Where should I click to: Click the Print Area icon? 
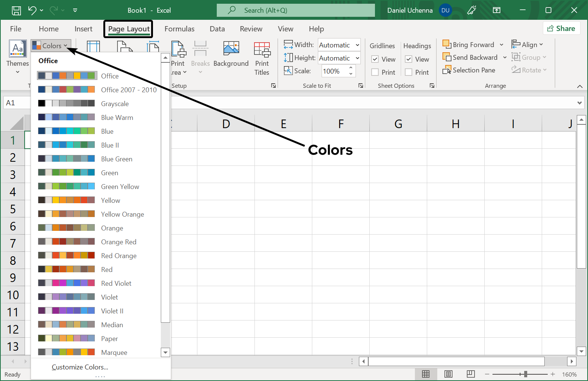tap(179, 49)
